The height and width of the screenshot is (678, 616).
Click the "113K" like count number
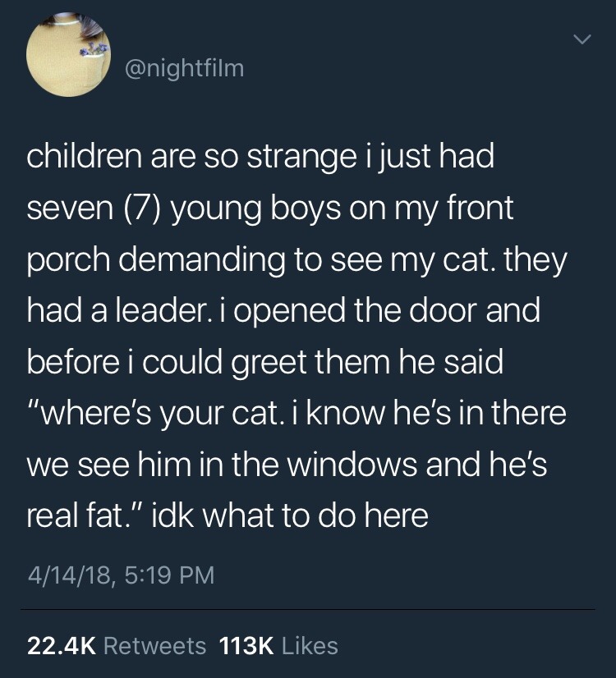coord(247,645)
